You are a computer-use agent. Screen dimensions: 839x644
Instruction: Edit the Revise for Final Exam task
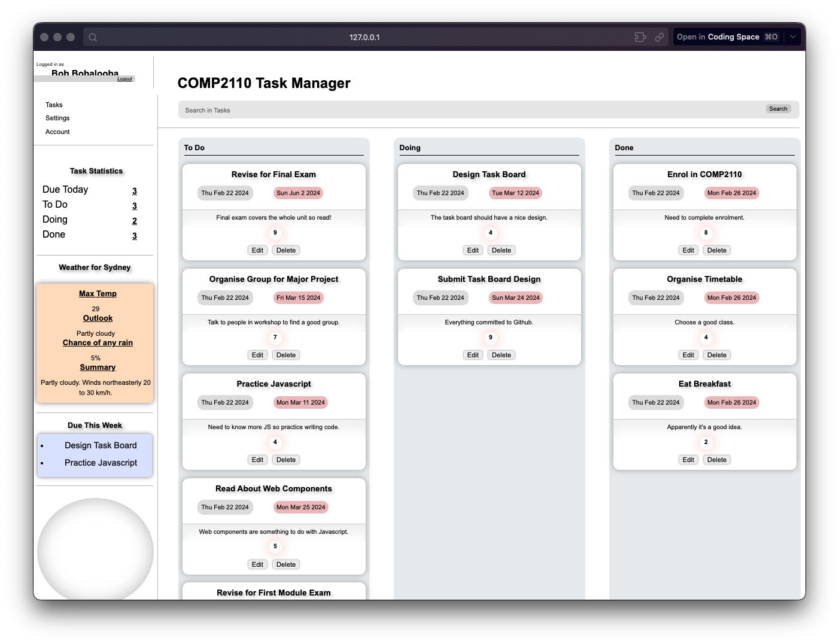257,251
